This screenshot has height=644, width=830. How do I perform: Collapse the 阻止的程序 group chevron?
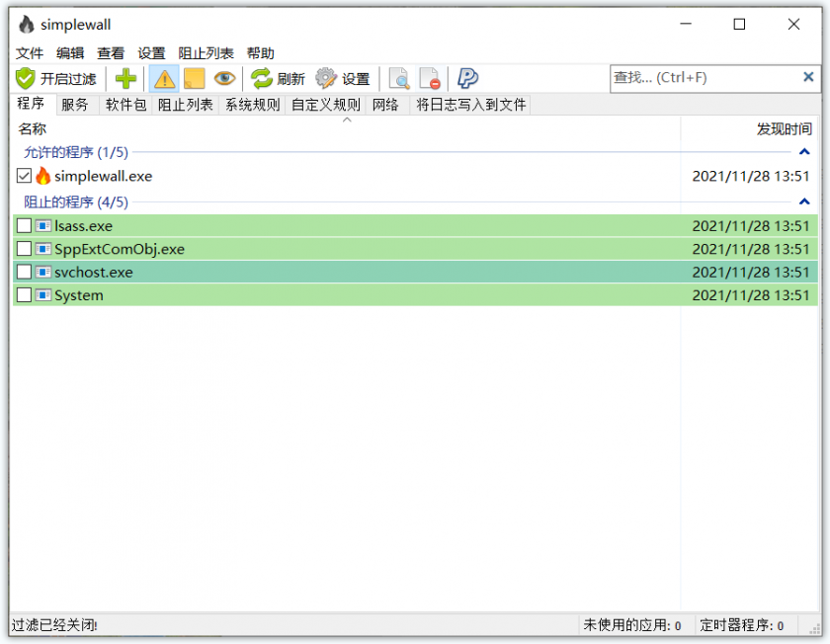pyautogui.click(x=804, y=201)
